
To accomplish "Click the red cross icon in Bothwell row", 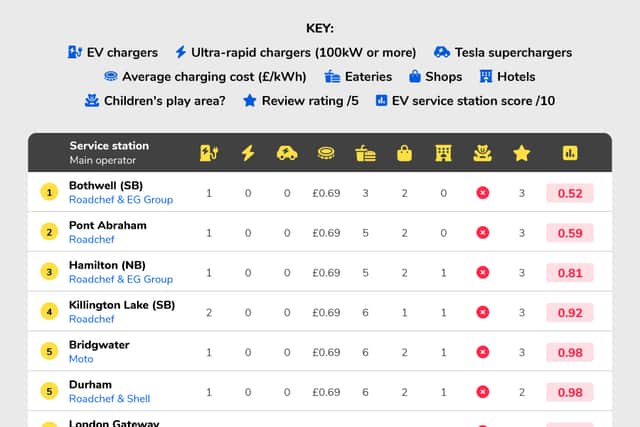I will [x=482, y=193].
